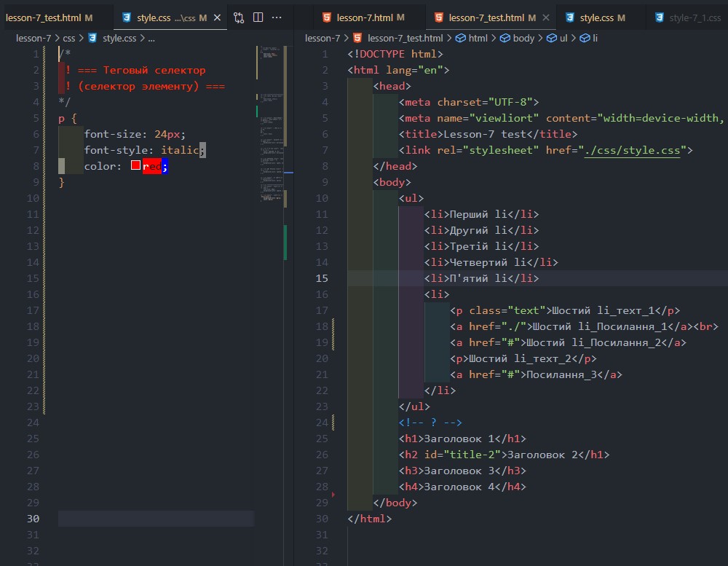The height and width of the screenshot is (566, 728).
Task: Close the style.css ...\css tab in left group
Action: (x=217, y=17)
